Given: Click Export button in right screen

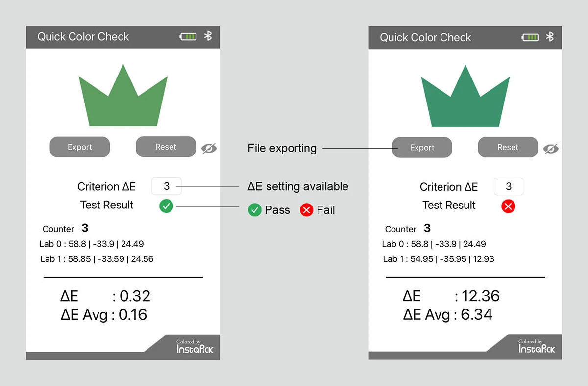Looking at the screenshot, I should (422, 148).
